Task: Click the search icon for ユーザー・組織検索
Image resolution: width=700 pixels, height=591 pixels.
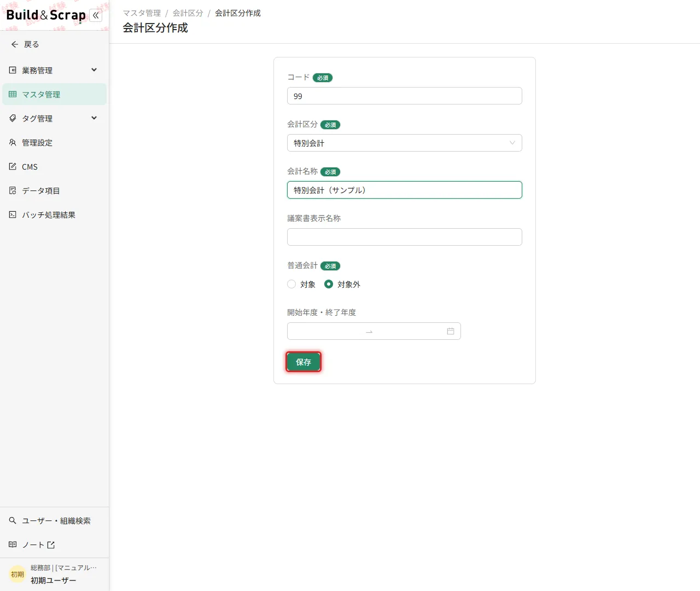Action: 13,520
